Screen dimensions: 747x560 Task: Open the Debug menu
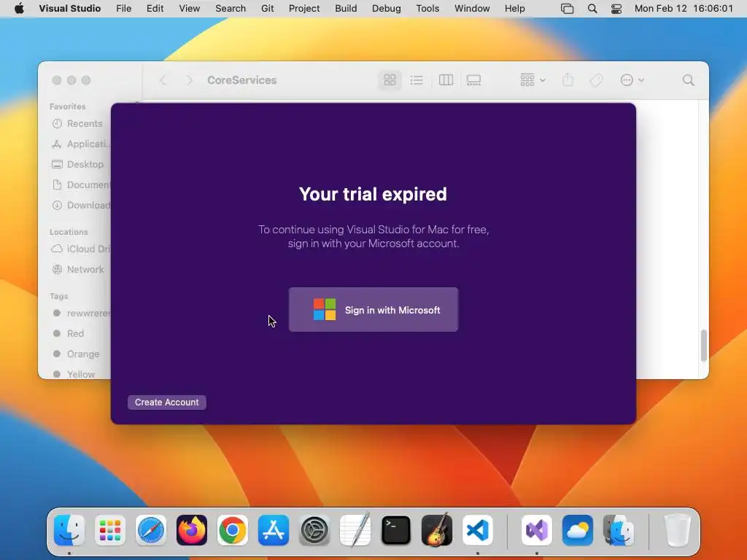(387, 9)
